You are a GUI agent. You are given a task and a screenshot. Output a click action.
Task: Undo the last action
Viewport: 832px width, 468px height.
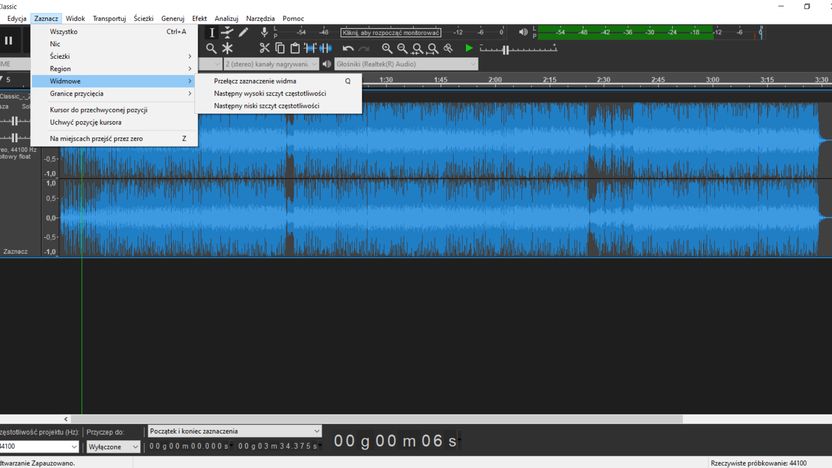[x=348, y=48]
